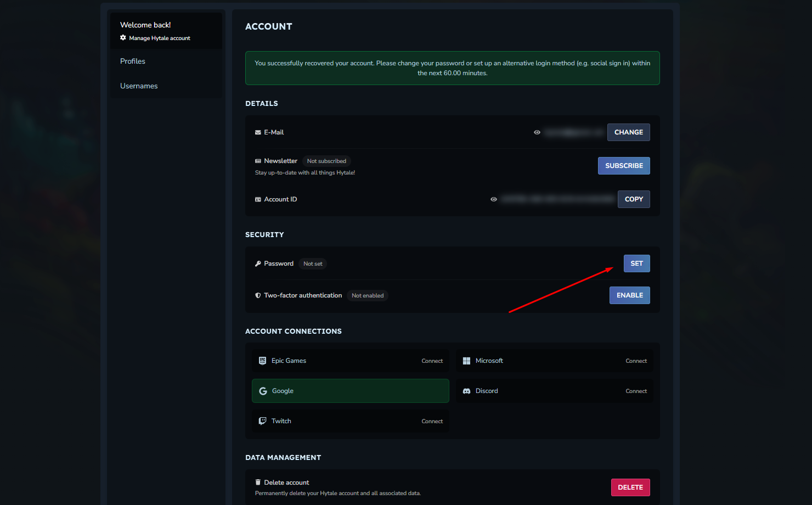Click CHANGE to update the e-mail
The image size is (812, 505).
tap(628, 132)
